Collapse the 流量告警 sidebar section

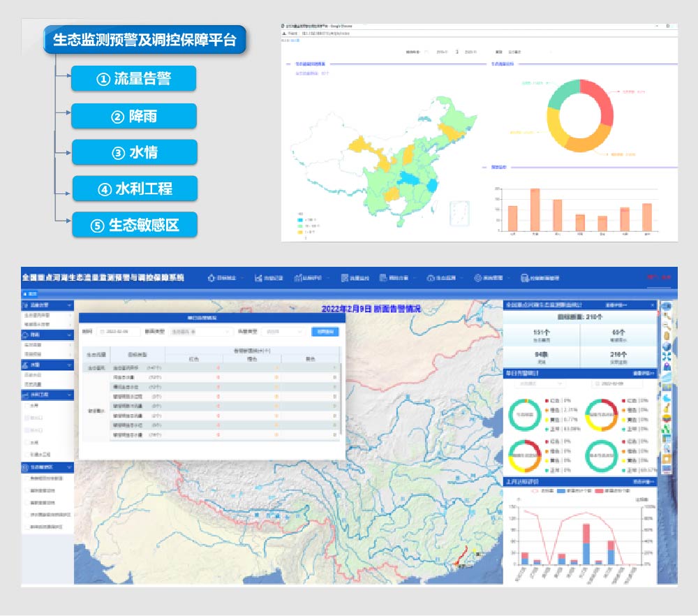pyautogui.click(x=70, y=306)
